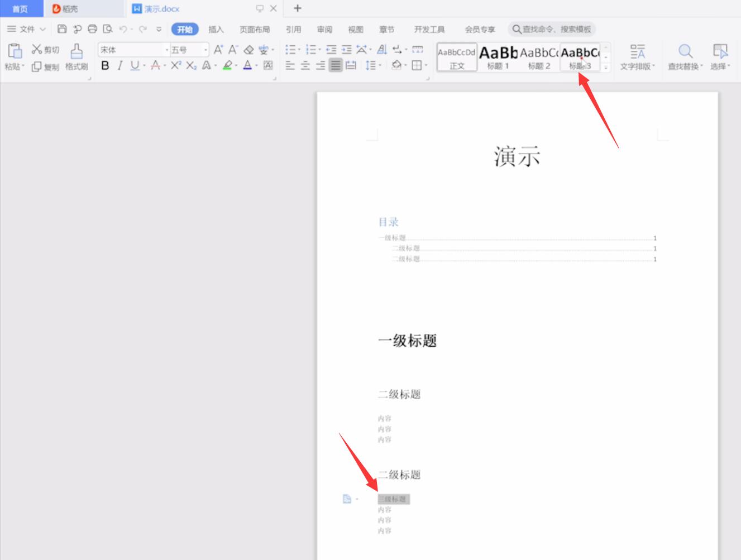Click the command search box (查找命令)
Screen dimensions: 741x560
pos(552,29)
